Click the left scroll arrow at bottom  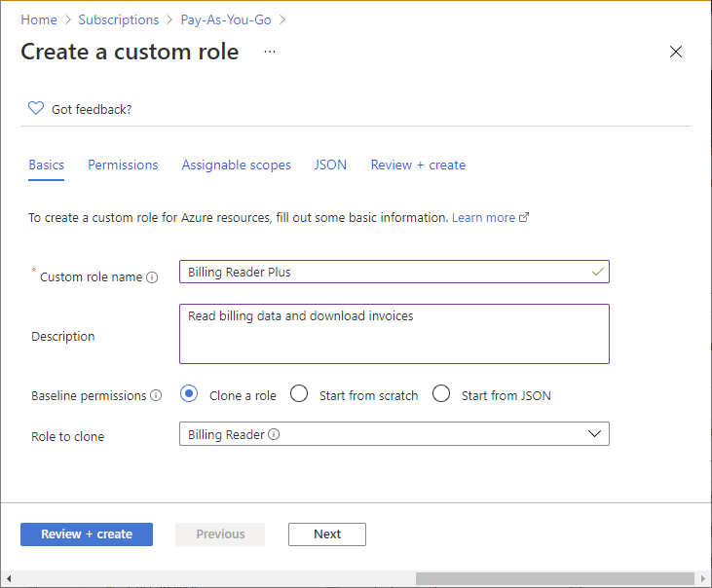click(x=9, y=578)
